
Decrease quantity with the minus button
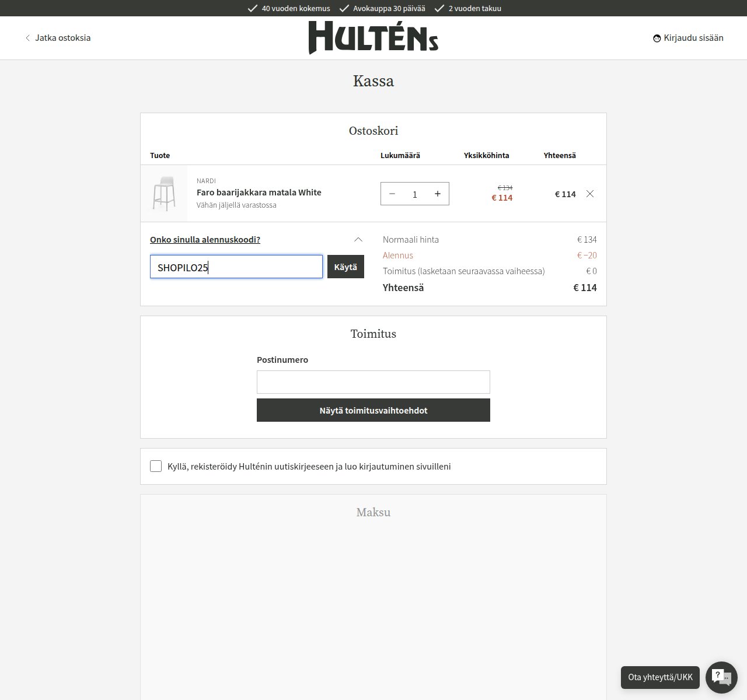(x=392, y=194)
